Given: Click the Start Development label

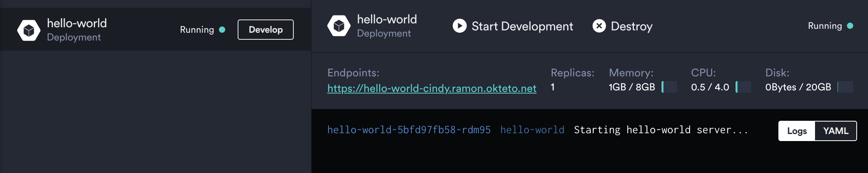Looking at the screenshot, I should click(x=522, y=26).
